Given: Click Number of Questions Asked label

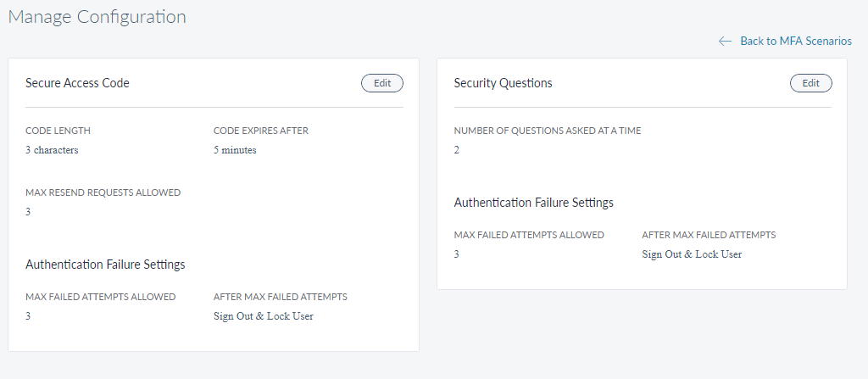Looking at the screenshot, I should click(548, 131).
